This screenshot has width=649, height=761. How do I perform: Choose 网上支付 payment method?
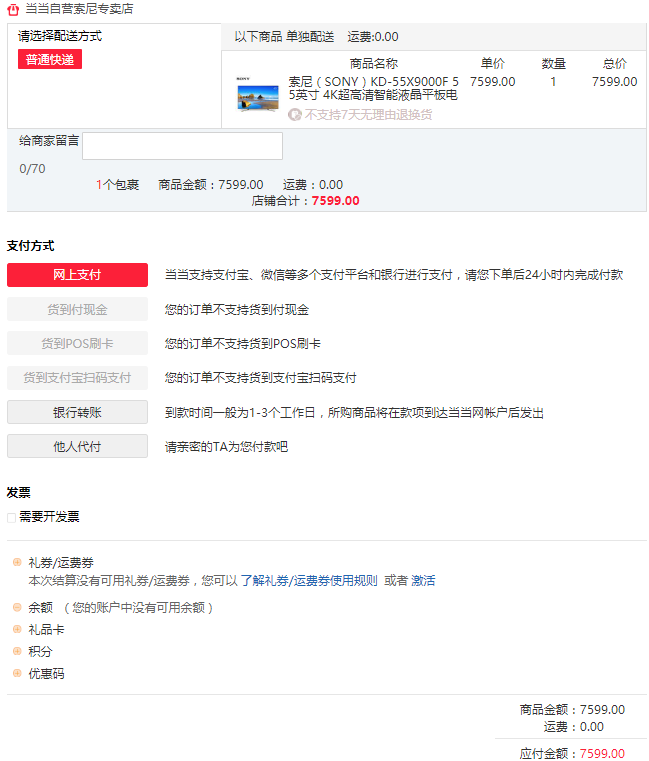click(x=77, y=275)
